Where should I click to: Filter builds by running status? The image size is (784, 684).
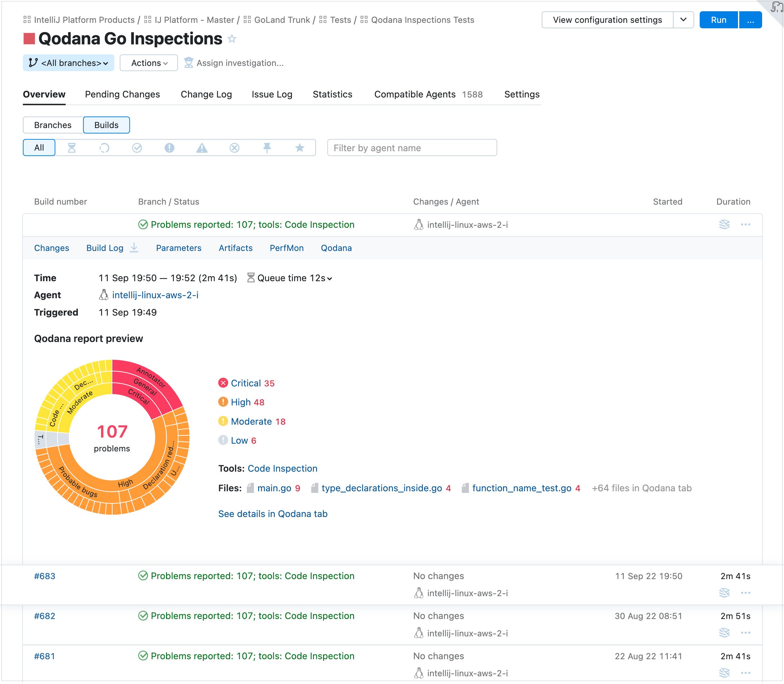tap(105, 148)
